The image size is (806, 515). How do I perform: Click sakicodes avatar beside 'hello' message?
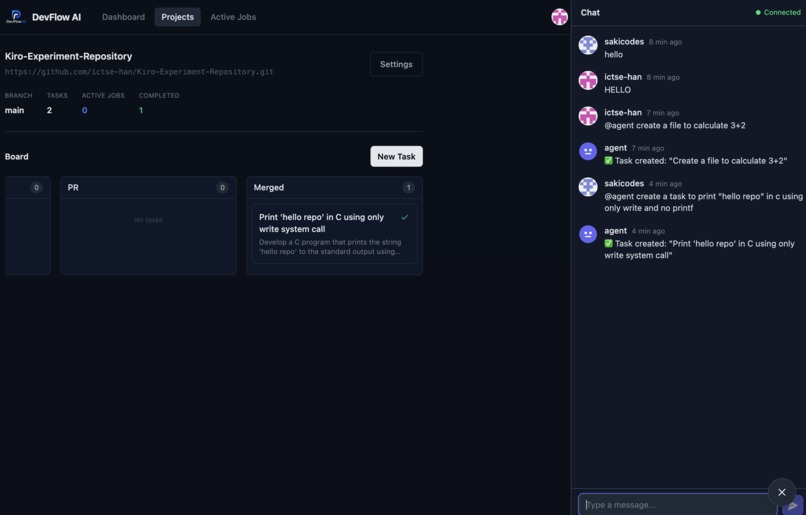[x=588, y=45]
